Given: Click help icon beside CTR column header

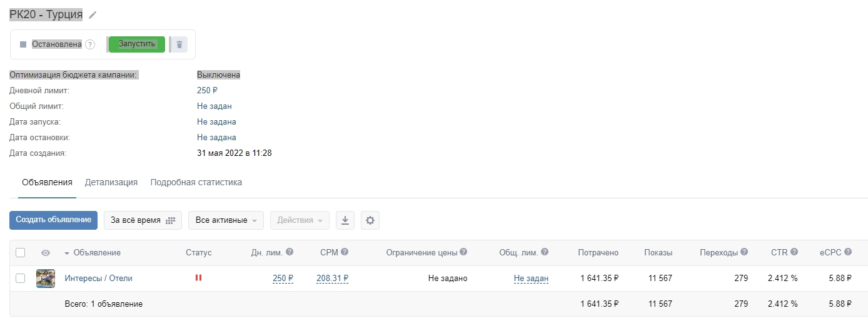Looking at the screenshot, I should (x=794, y=252).
